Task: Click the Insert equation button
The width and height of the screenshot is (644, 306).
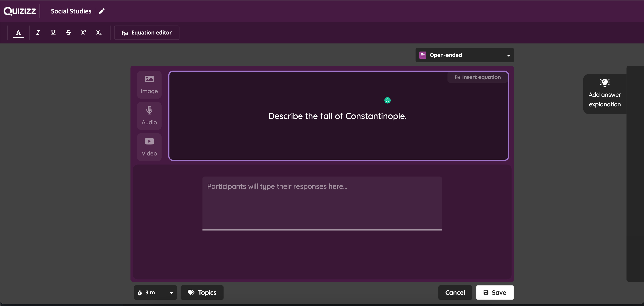Action: [478, 77]
